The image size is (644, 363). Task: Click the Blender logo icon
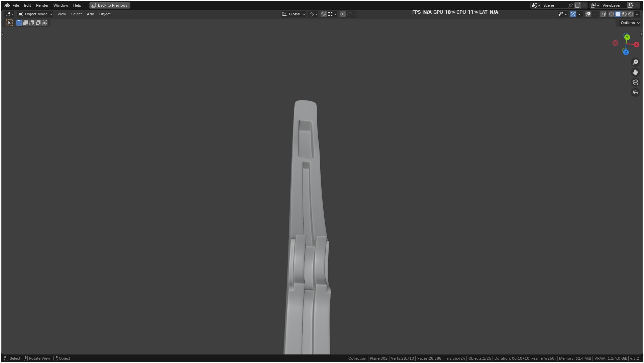7,5
